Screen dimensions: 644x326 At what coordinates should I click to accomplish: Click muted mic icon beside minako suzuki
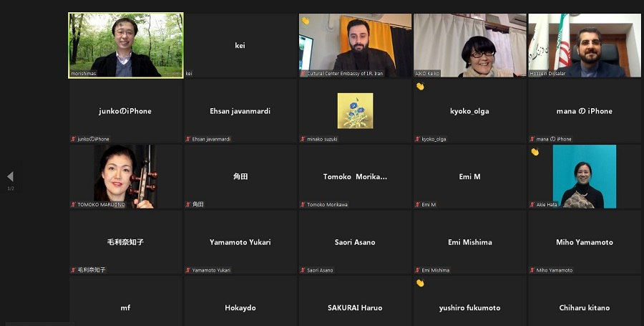coord(303,139)
